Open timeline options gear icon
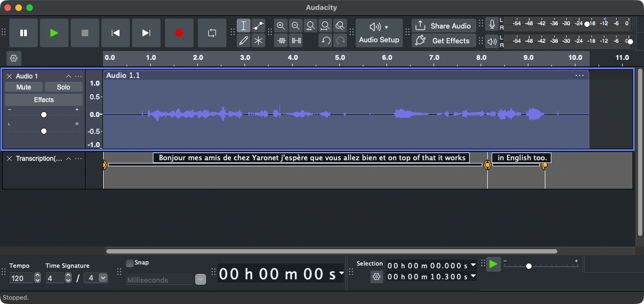 pos(14,58)
